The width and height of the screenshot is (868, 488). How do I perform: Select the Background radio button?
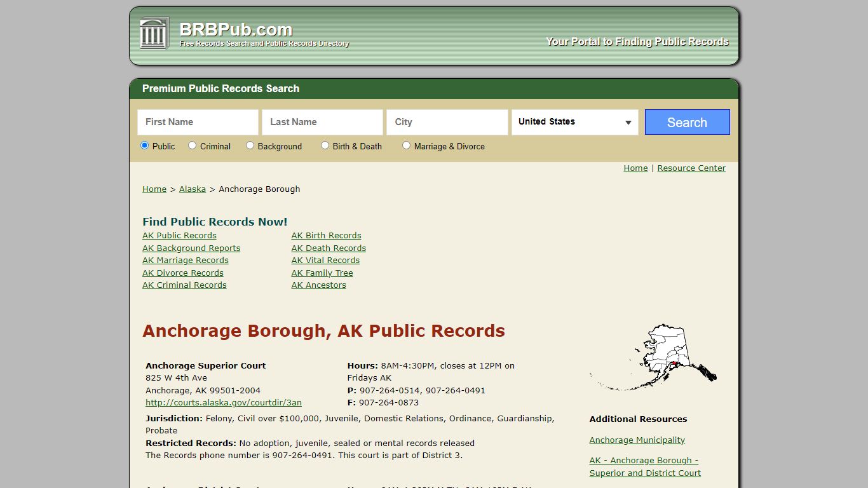pos(250,146)
